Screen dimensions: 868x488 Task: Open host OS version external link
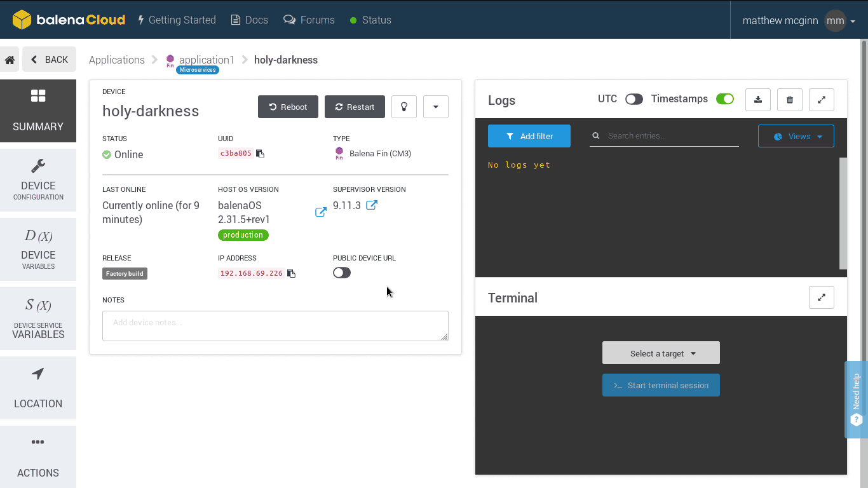(x=321, y=212)
